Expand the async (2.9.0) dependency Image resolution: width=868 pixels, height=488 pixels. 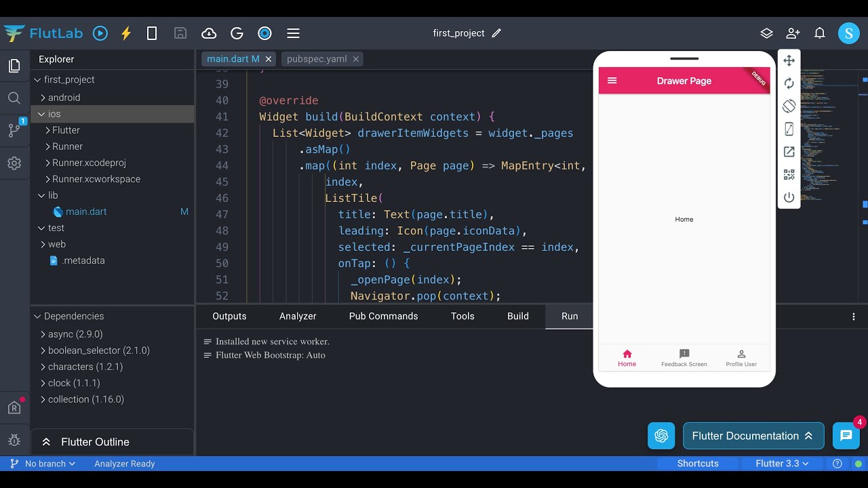pyautogui.click(x=43, y=334)
